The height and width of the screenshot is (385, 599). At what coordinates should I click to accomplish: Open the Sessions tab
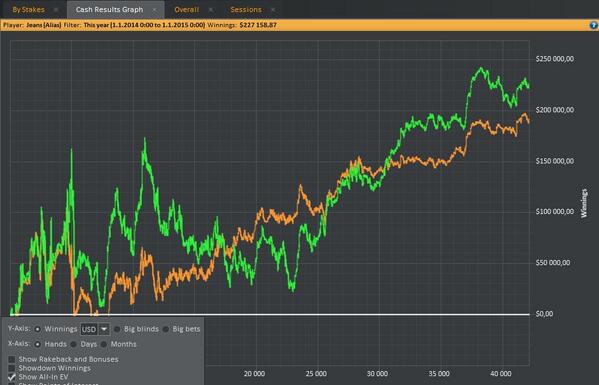246,10
